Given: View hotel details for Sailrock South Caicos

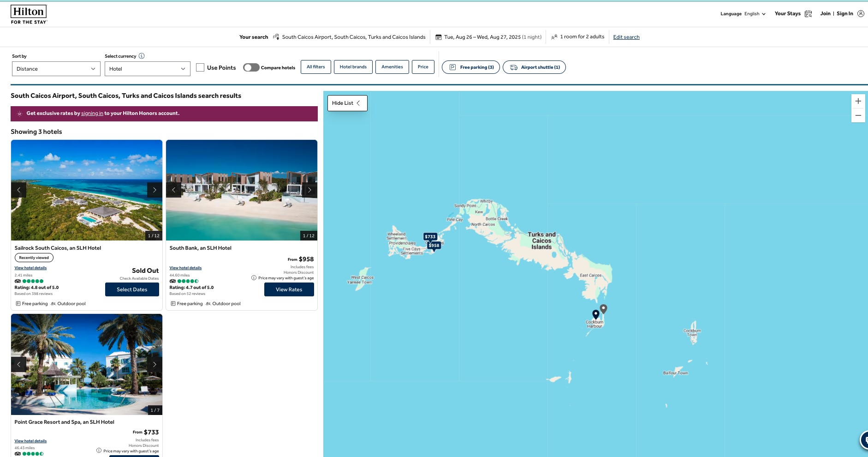Looking at the screenshot, I should pyautogui.click(x=30, y=268).
